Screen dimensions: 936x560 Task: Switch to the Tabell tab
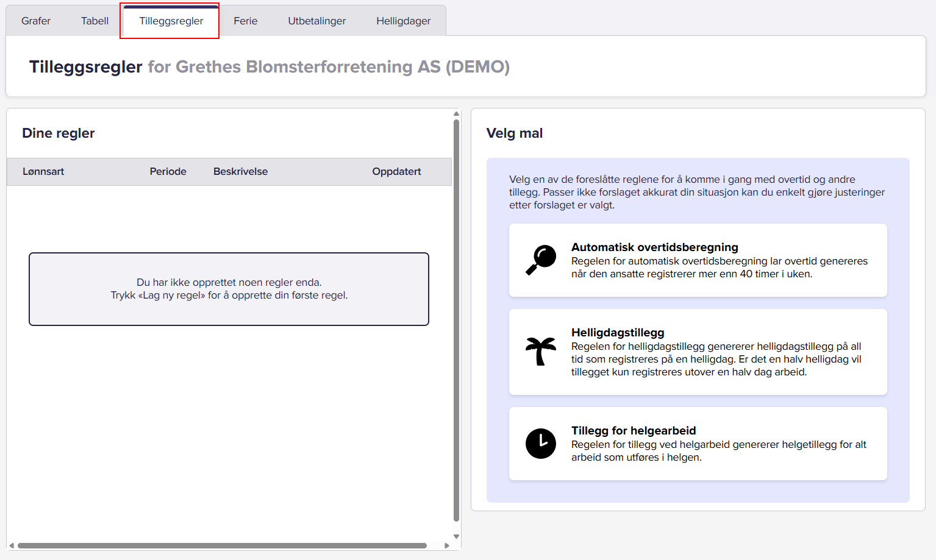coord(95,21)
